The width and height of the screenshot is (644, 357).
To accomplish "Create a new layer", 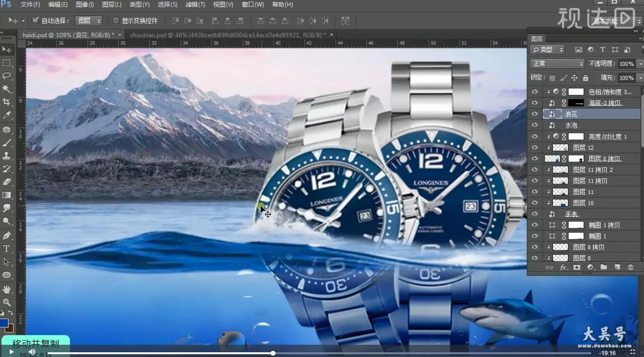I will [x=617, y=268].
